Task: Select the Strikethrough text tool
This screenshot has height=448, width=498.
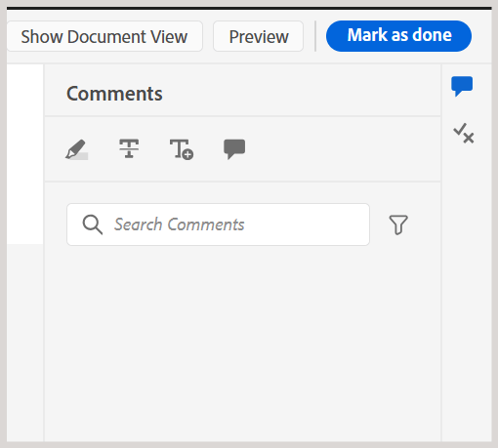Action: 129,148
